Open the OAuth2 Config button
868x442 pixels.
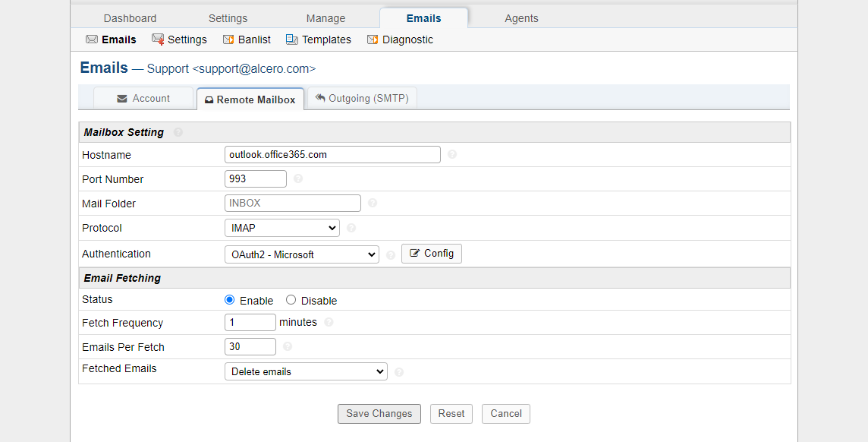coord(432,254)
